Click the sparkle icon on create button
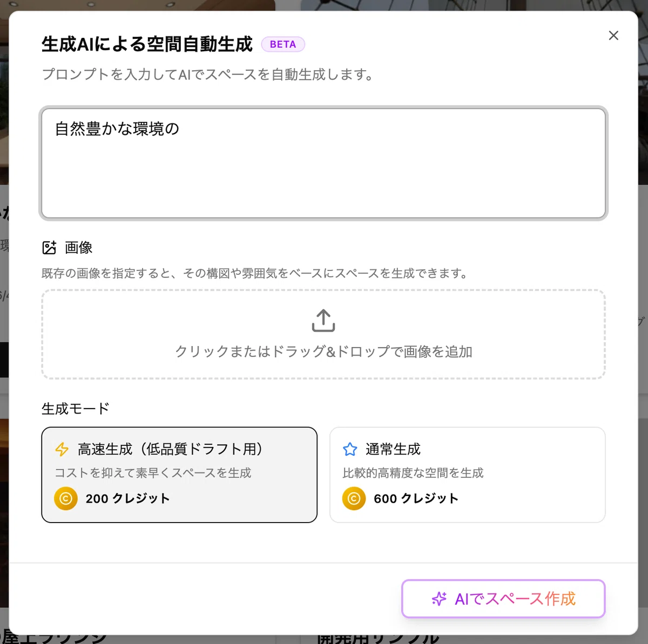 pyautogui.click(x=439, y=599)
